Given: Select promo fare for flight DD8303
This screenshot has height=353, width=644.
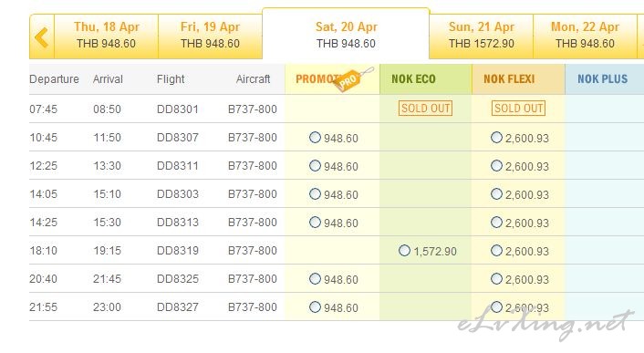Looking at the screenshot, I should 315,193.
